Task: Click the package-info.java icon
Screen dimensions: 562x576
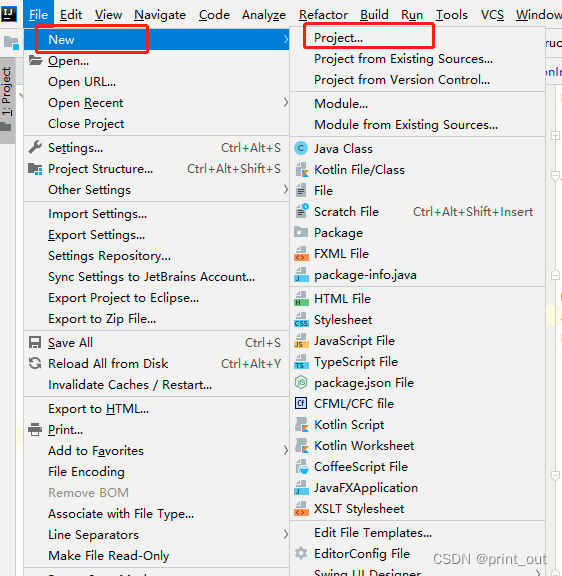Action: (301, 275)
